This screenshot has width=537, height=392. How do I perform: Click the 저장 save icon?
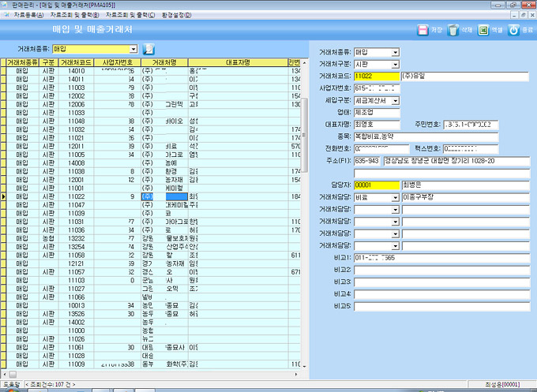point(422,30)
